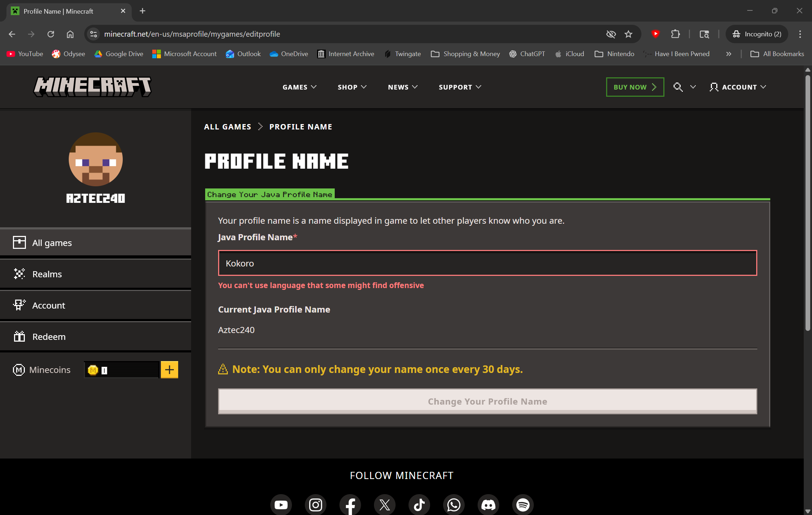
Task: Click the Steve avatar thumbnail
Action: [x=95, y=159]
